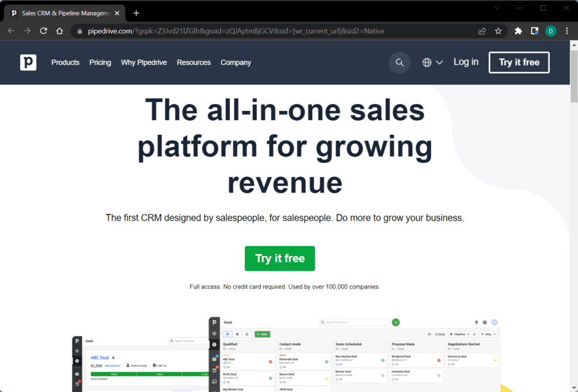Screen dimensions: 578x392
Task: Click the scrollbar up arrow
Action: tap(574, 45)
